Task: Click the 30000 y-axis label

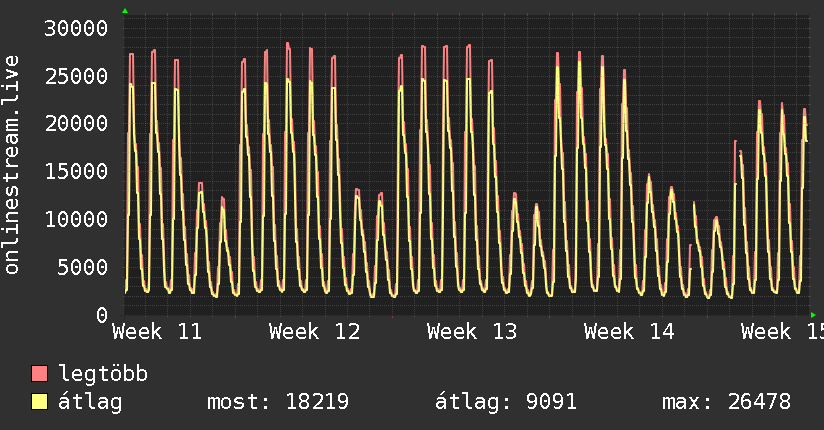Action: (76, 28)
